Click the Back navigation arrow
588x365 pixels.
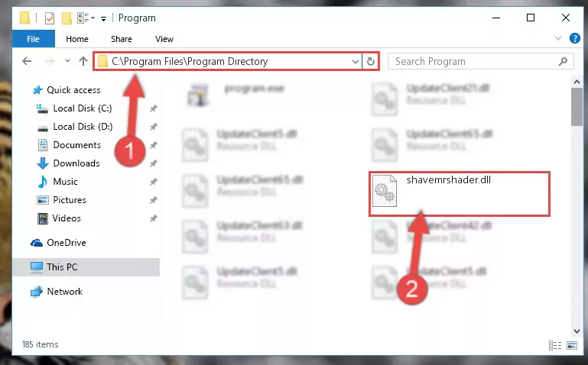[x=27, y=61]
